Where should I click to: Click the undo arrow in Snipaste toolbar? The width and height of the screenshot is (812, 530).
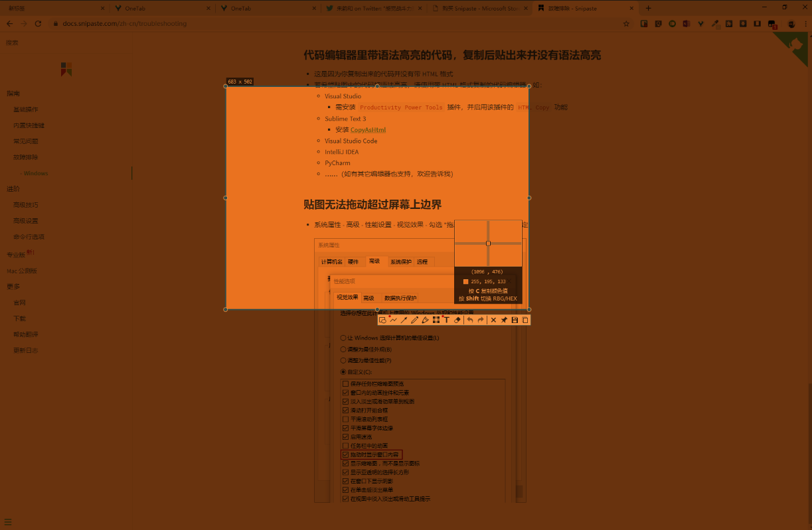(470, 320)
